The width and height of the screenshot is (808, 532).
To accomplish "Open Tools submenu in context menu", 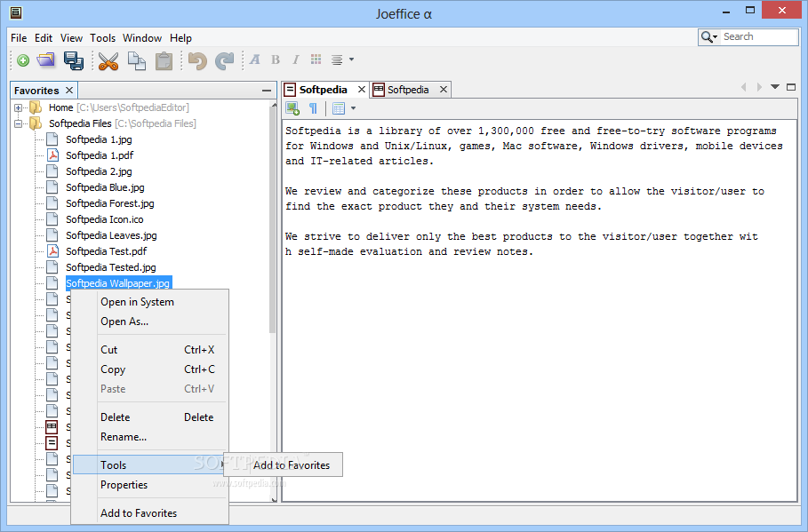I will point(149,465).
